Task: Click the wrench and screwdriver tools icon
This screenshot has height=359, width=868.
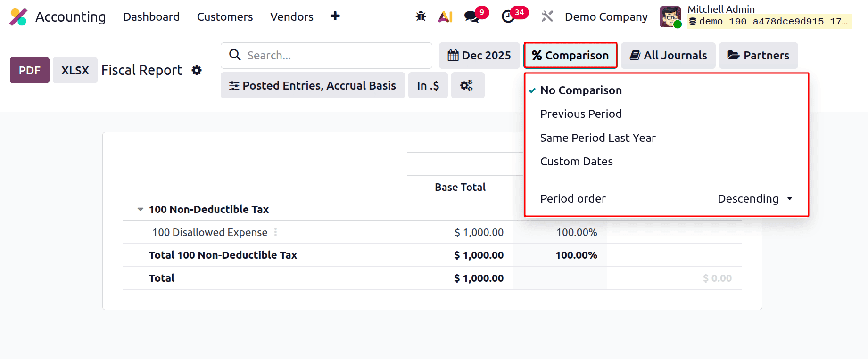Action: 547,16
